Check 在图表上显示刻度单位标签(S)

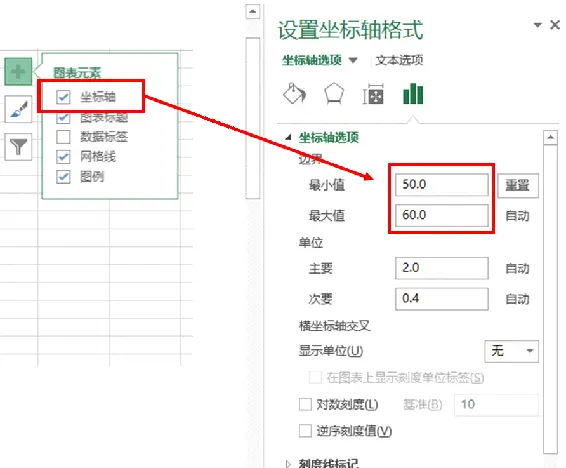coord(315,378)
